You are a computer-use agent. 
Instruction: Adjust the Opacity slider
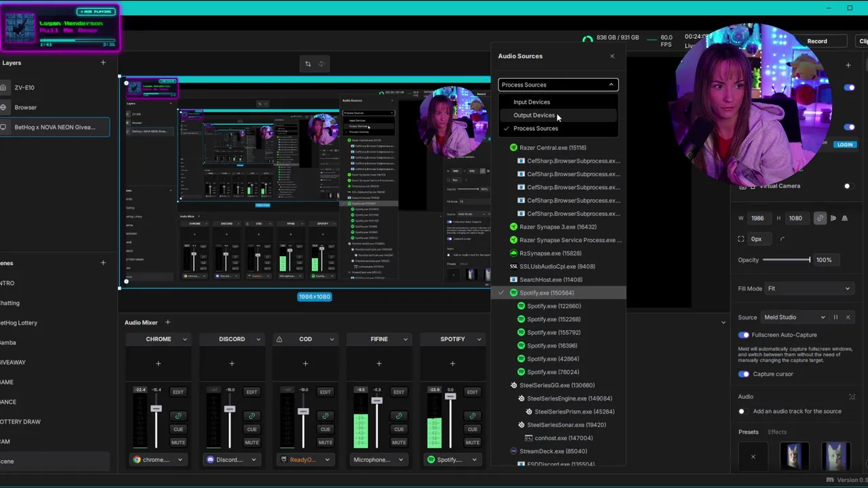click(x=786, y=260)
